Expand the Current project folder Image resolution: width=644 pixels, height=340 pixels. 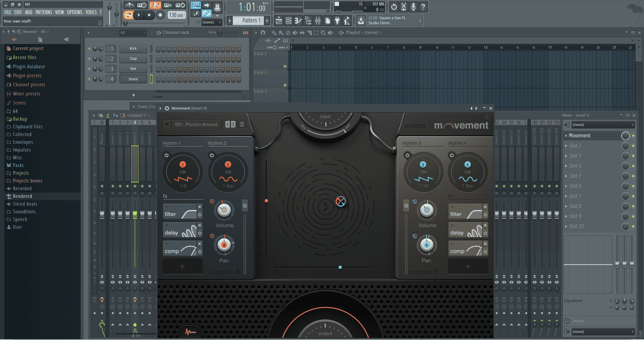point(28,48)
